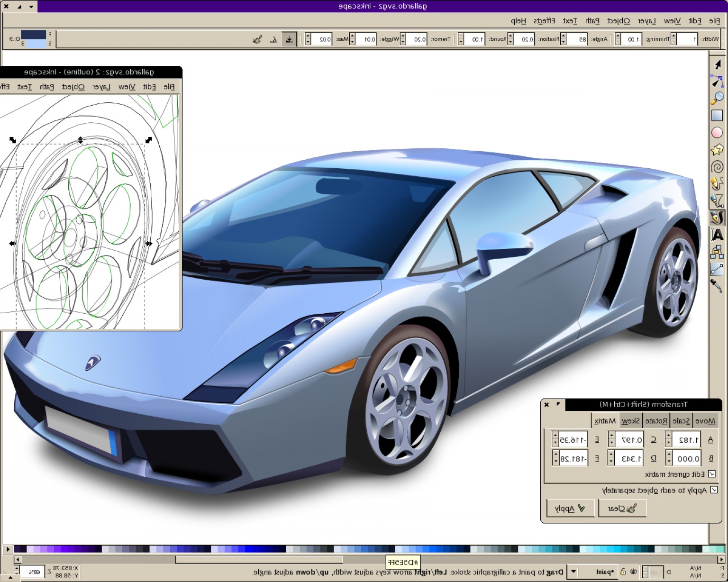Click the matrix C field showing 0.197
The width and height of the screenshot is (728, 582).
click(629, 440)
